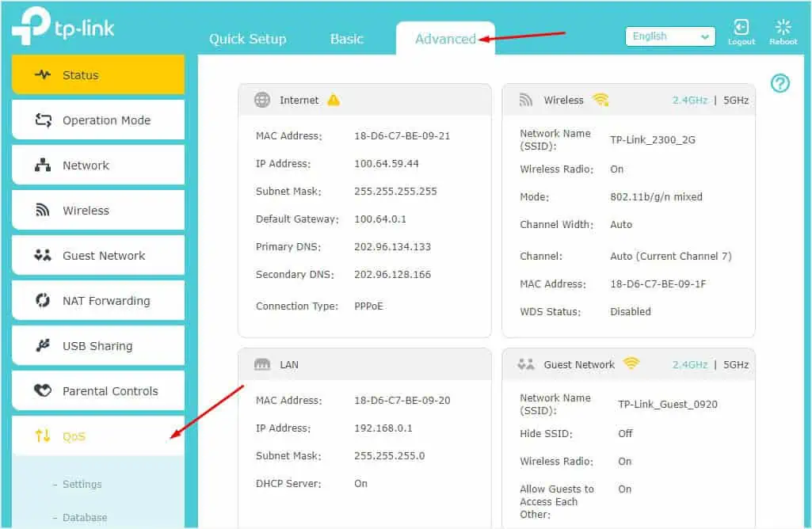Click the Wireless panel yellow Wi-Fi icon

pos(600,101)
